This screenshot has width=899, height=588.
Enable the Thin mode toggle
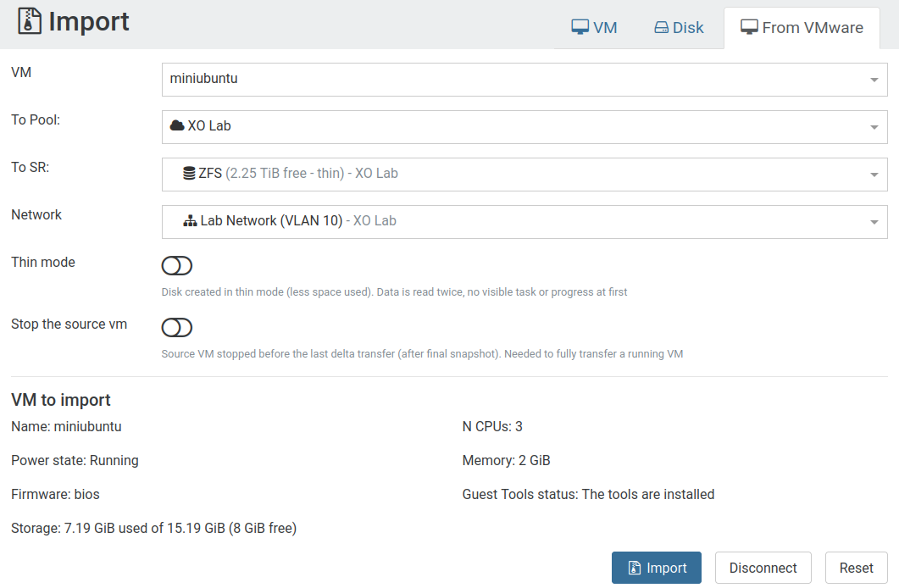[x=176, y=265]
